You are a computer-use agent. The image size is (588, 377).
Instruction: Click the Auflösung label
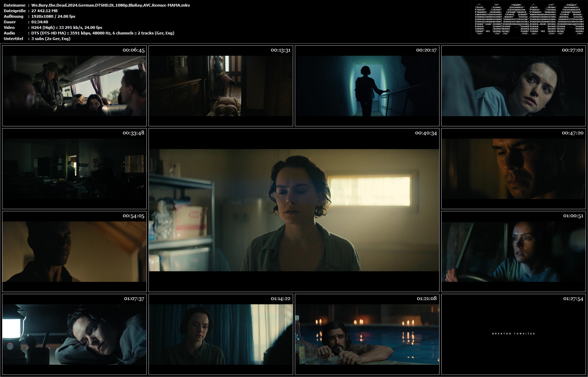14,16
